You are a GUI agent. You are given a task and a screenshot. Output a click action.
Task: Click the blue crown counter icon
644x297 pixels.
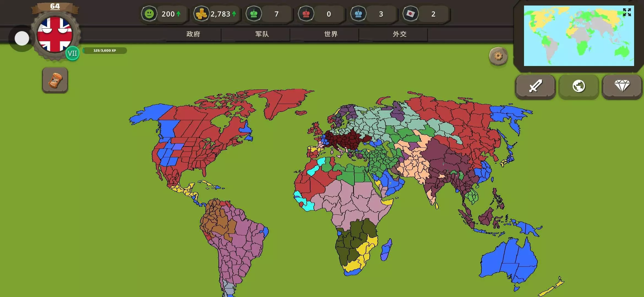358,14
